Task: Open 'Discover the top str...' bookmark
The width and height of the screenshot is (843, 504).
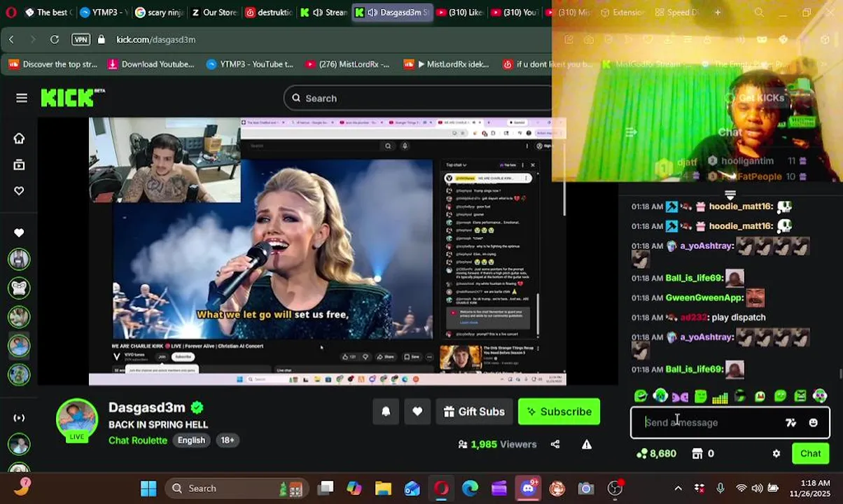Action: [53, 64]
